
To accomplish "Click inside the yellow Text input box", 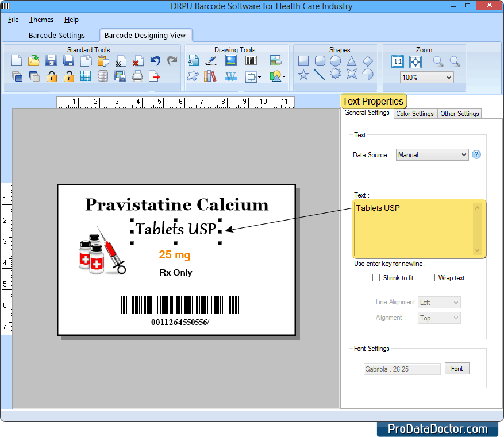I will pyautogui.click(x=414, y=230).
